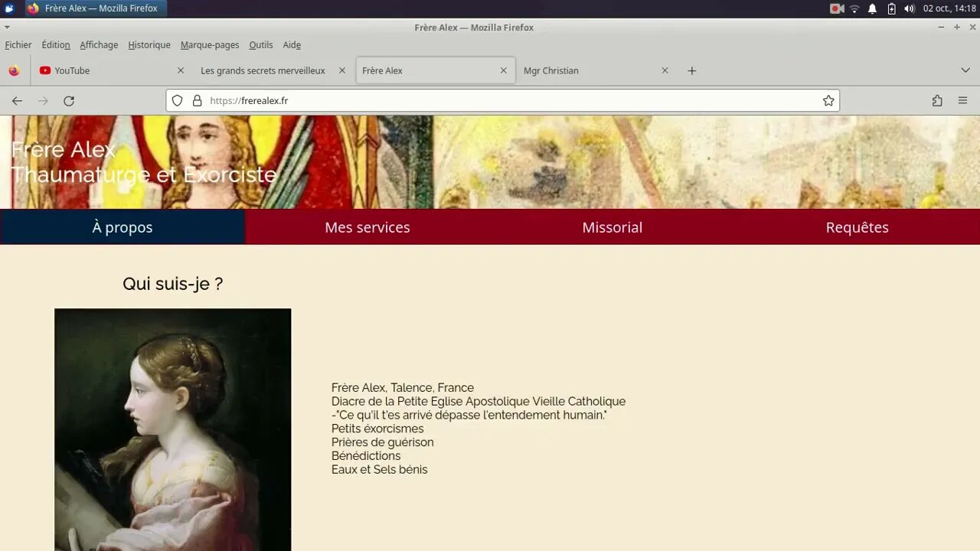Click the Prières de guérison line
Viewport: 980px width, 551px height.
(383, 442)
